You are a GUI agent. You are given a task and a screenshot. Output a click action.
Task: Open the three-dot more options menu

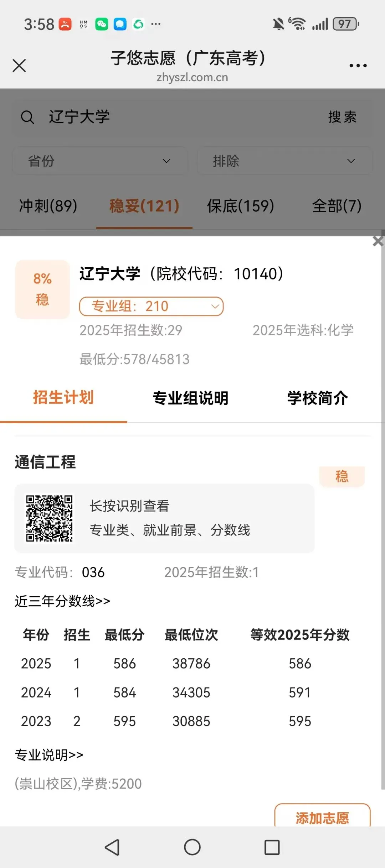(358, 66)
